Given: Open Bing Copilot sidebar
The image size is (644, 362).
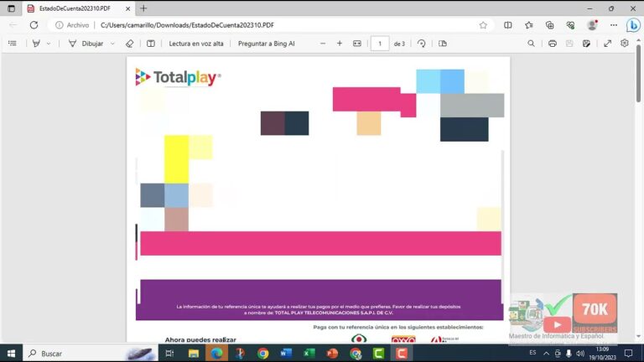Looking at the screenshot, I should pyautogui.click(x=633, y=25).
